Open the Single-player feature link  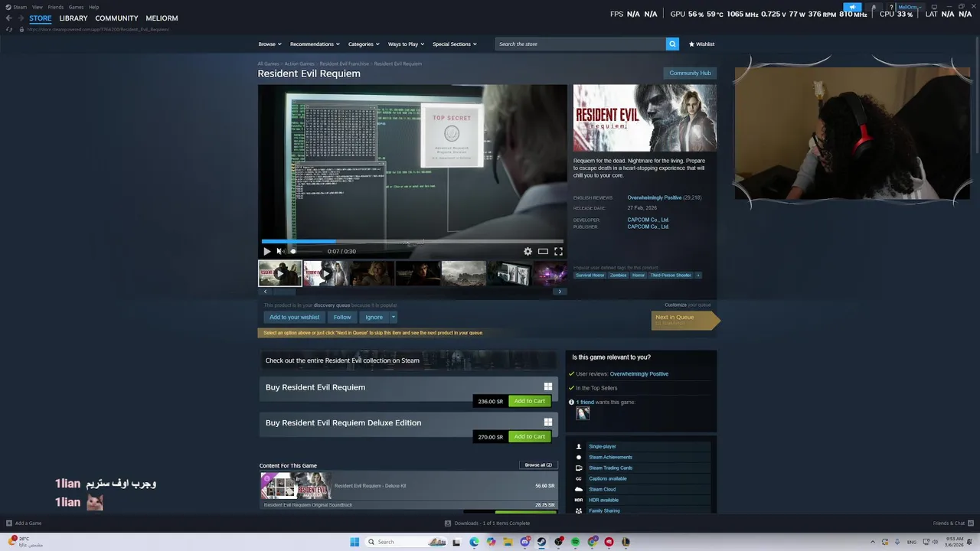tap(602, 446)
